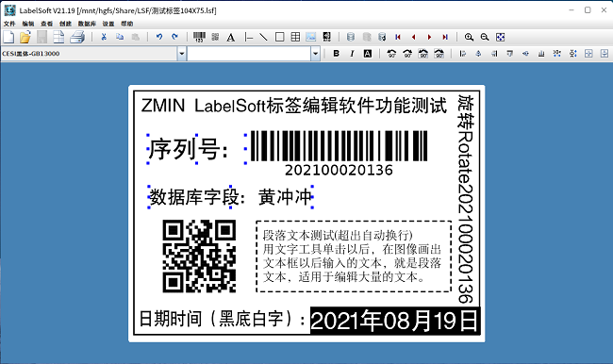Align selected objects to bottom edge
The height and width of the screenshot is (364, 613).
tap(541, 54)
